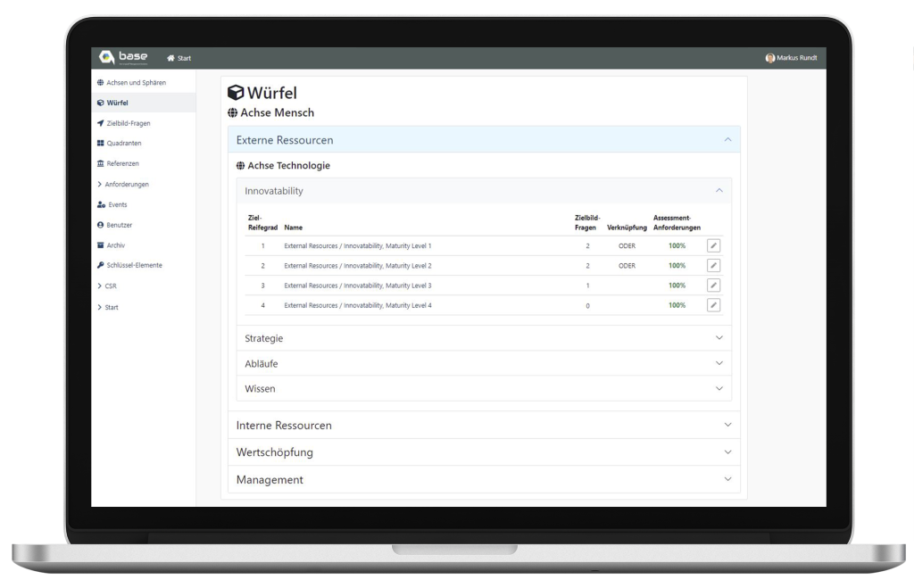Click the Achsen und Sphären globe icon
This screenshot has width=914, height=588.
point(101,81)
